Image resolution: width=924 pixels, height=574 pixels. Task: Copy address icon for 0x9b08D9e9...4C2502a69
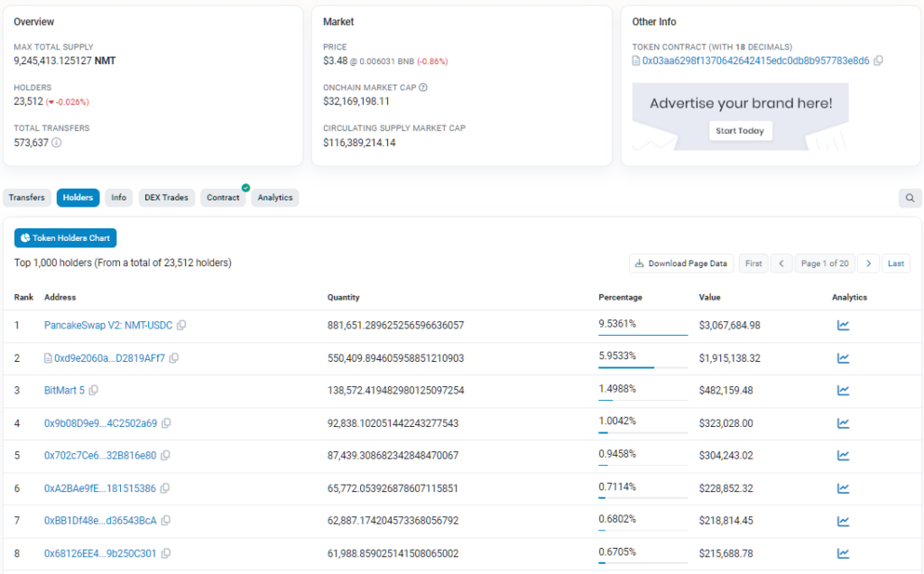point(166,423)
